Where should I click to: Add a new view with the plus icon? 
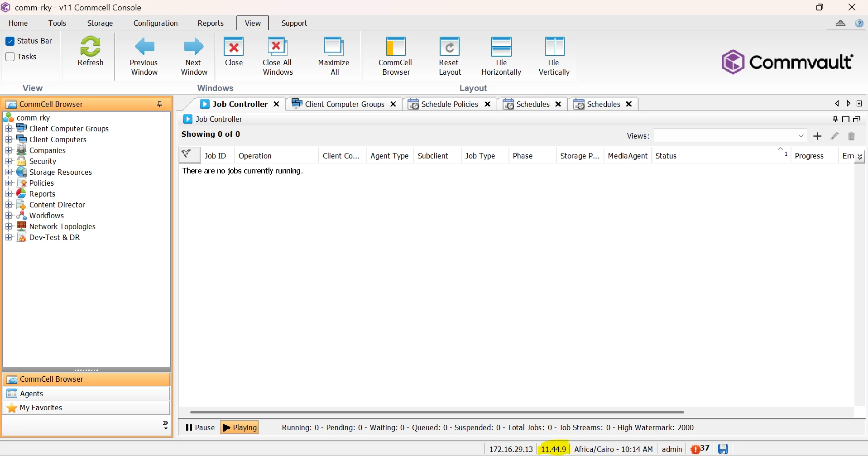click(817, 136)
